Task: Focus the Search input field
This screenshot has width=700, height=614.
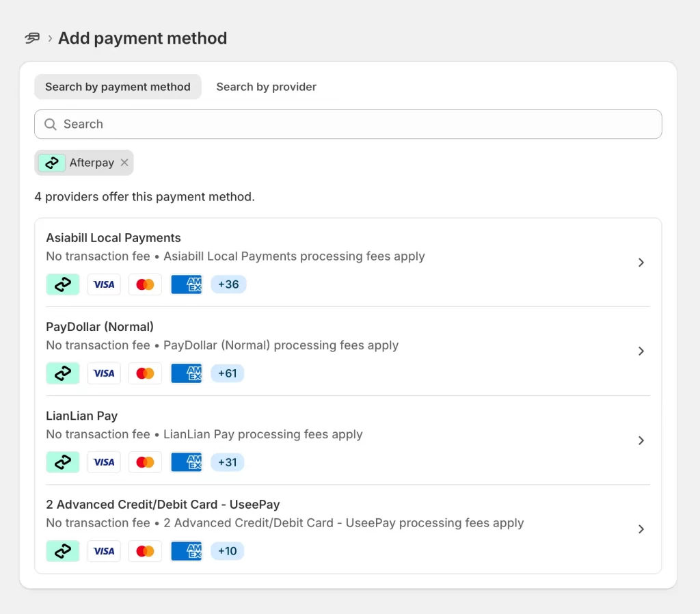Action: click(x=355, y=124)
